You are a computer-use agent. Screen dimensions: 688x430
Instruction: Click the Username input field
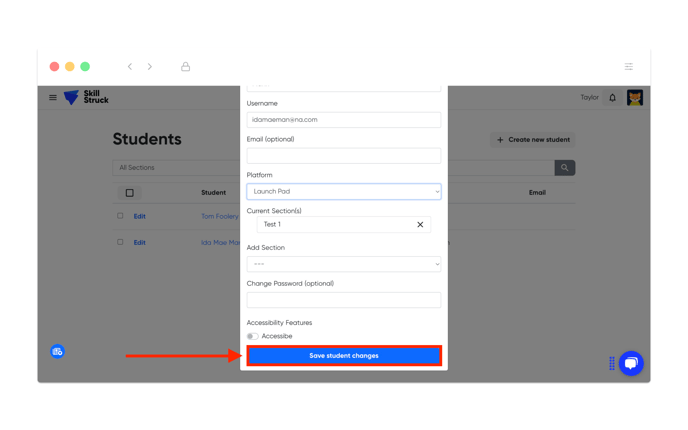tap(344, 120)
